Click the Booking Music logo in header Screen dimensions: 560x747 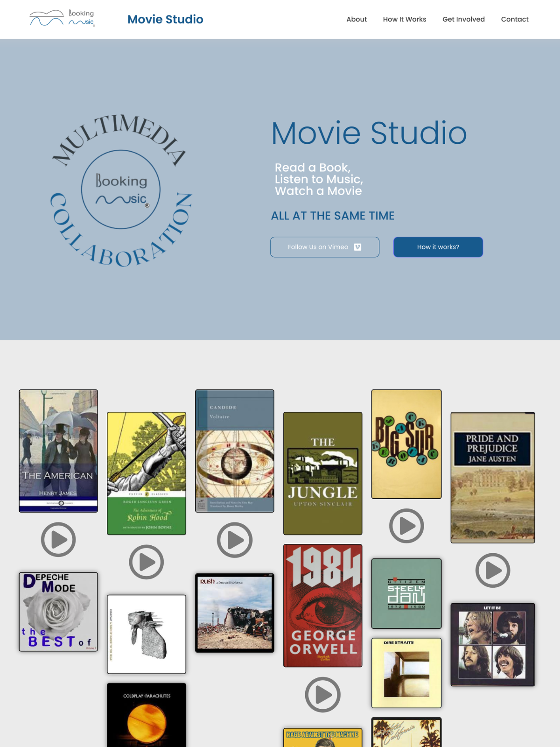pyautogui.click(x=62, y=19)
